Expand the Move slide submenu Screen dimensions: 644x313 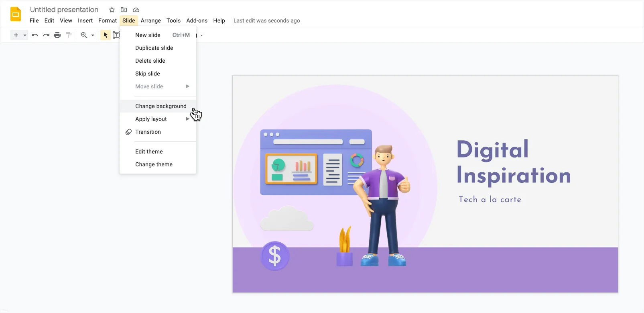(158, 86)
